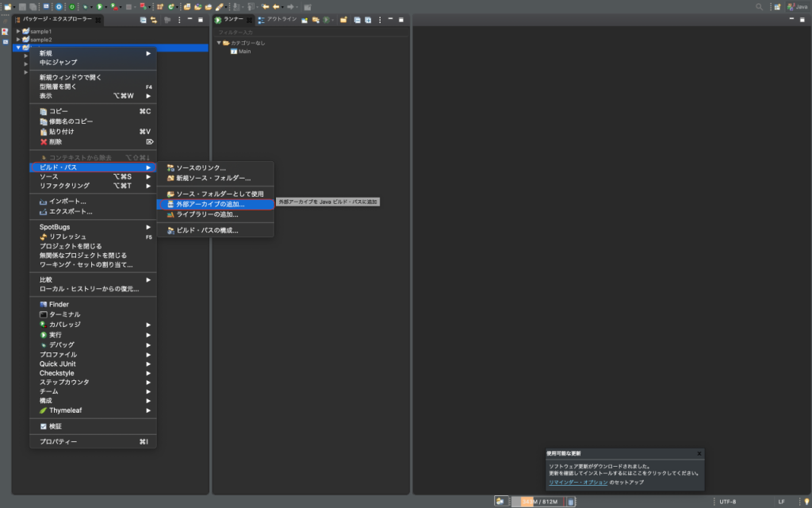The width and height of the screenshot is (812, 508).
Task: Click the open perspective icon
Action: [x=777, y=6]
